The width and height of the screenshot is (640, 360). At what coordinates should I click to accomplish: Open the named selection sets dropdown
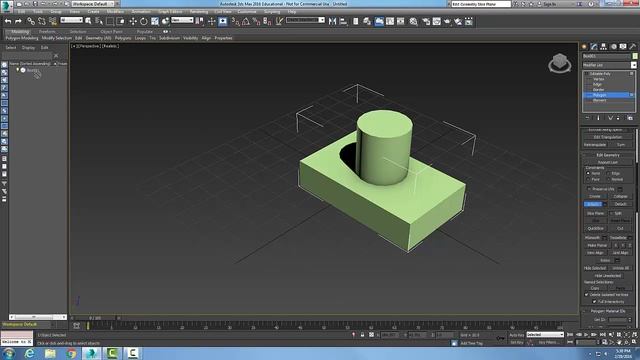[305, 20]
